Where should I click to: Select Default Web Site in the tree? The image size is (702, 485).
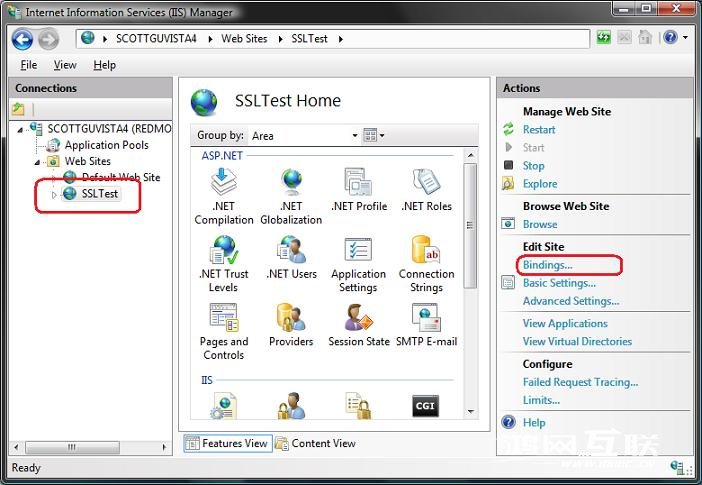point(121,177)
